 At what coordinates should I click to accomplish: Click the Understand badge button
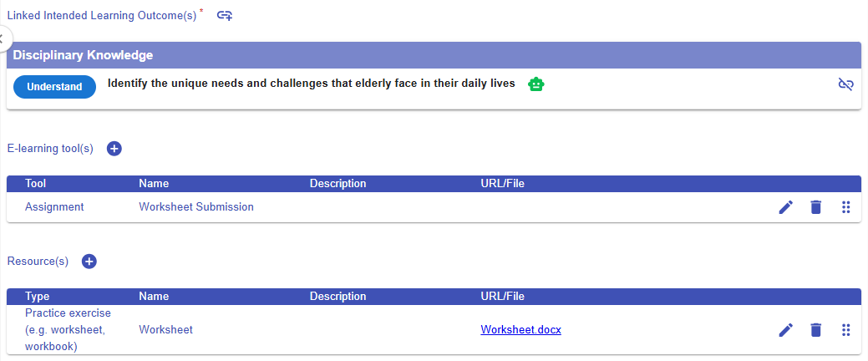click(54, 86)
